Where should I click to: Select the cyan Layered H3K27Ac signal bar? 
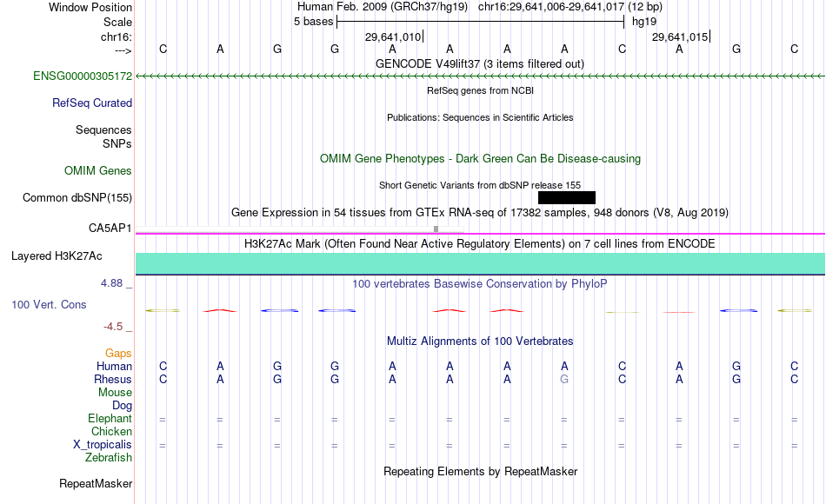(480, 263)
